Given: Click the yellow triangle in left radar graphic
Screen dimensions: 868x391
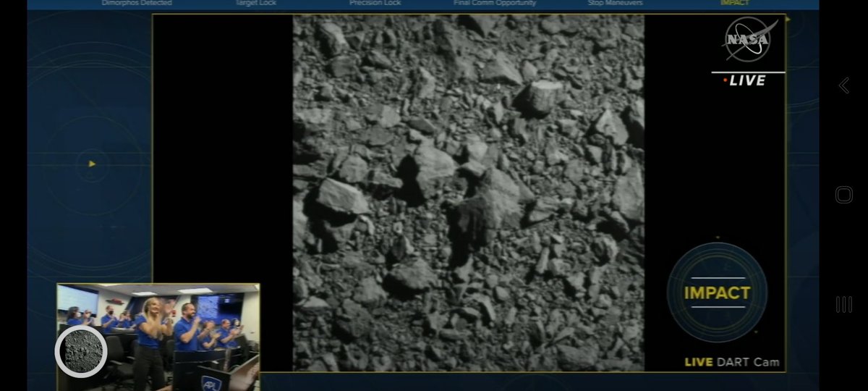Looking at the screenshot, I should pos(92,164).
